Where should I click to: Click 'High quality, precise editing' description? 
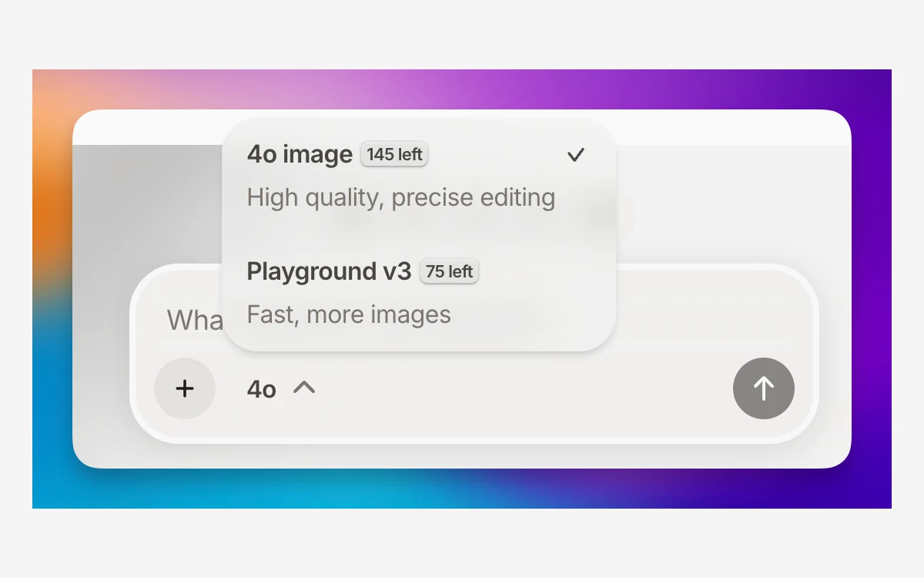tap(401, 198)
